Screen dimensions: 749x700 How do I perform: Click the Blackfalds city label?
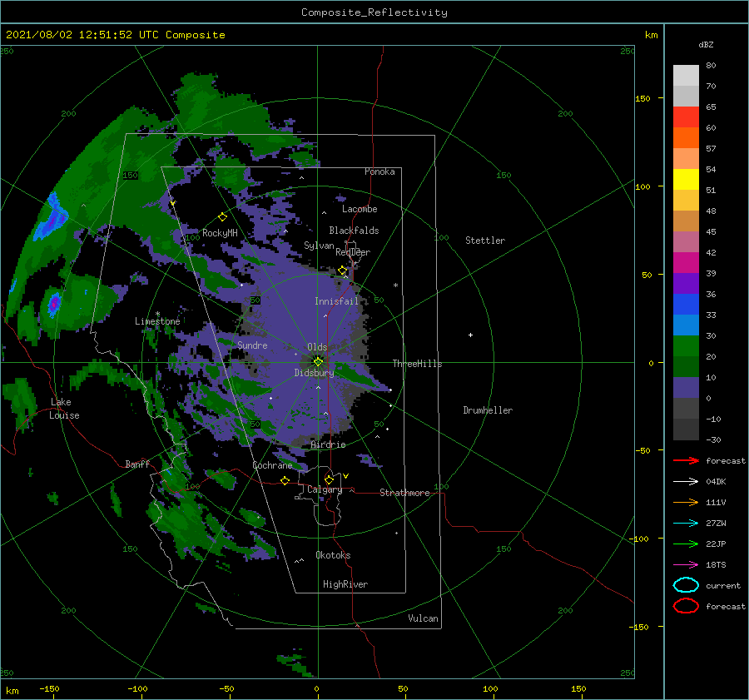[354, 231]
